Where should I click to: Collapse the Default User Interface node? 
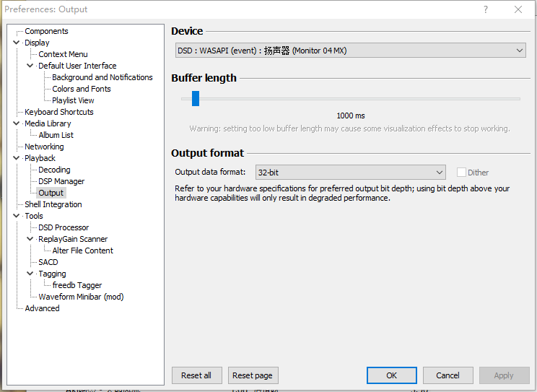click(30, 66)
